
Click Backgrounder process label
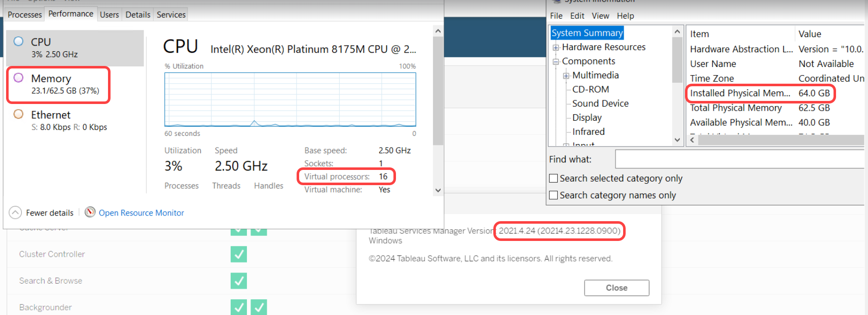point(46,307)
